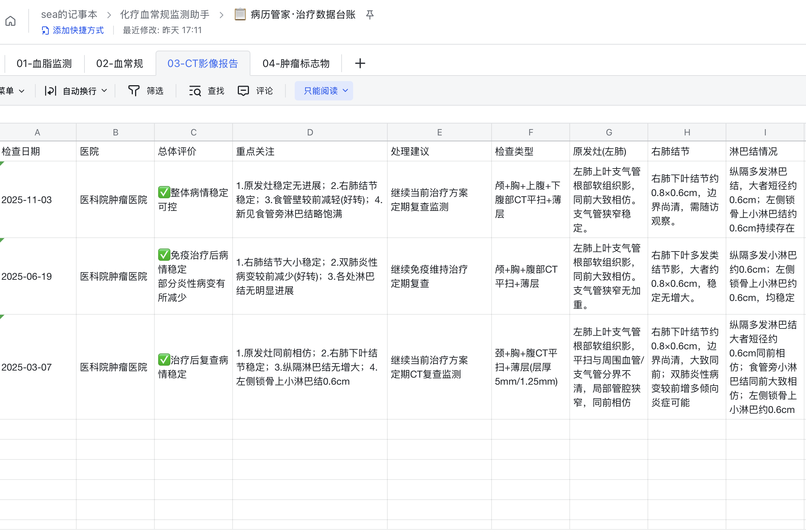This screenshot has height=532, width=806.
Task: Select cell 继续免疫维持治疗 定期复查
Action: (x=439, y=276)
